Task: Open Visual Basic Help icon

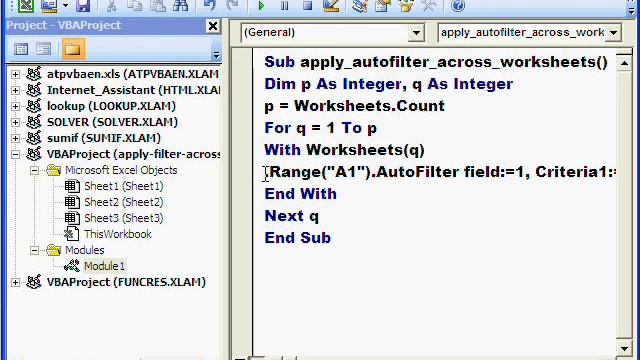Action: click(x=458, y=6)
